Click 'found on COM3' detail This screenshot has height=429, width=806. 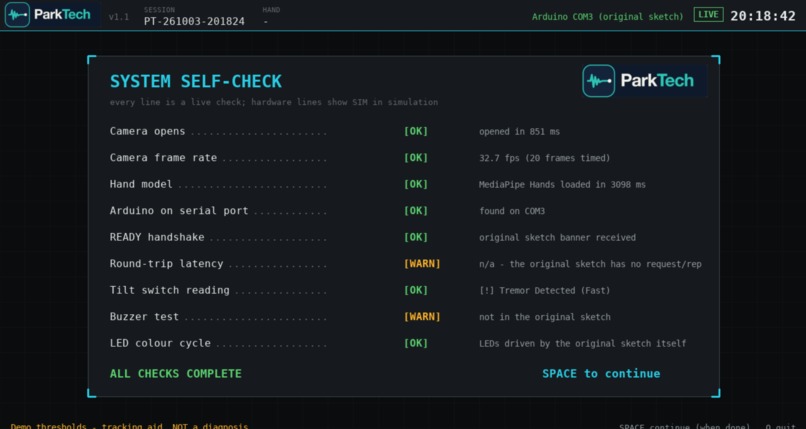coord(512,211)
